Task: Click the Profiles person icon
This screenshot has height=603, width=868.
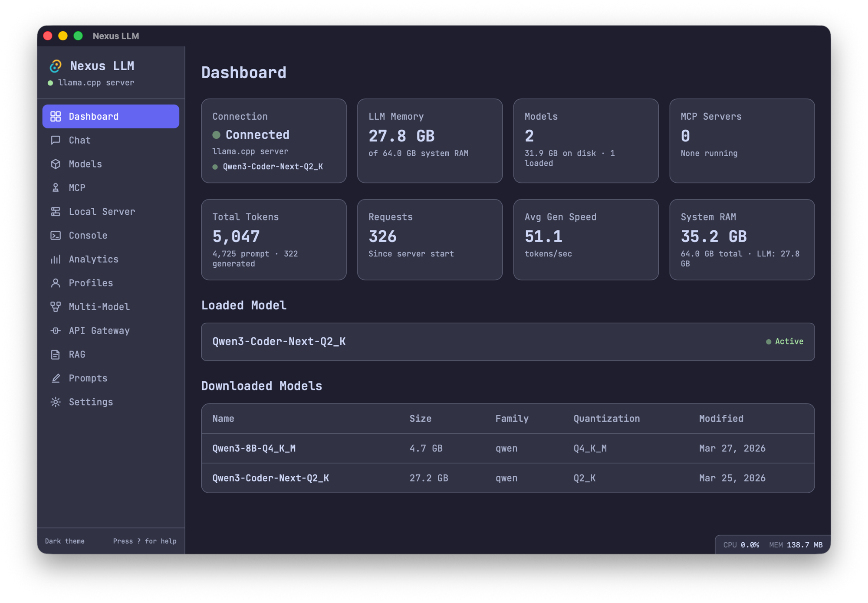Action: 56,283
